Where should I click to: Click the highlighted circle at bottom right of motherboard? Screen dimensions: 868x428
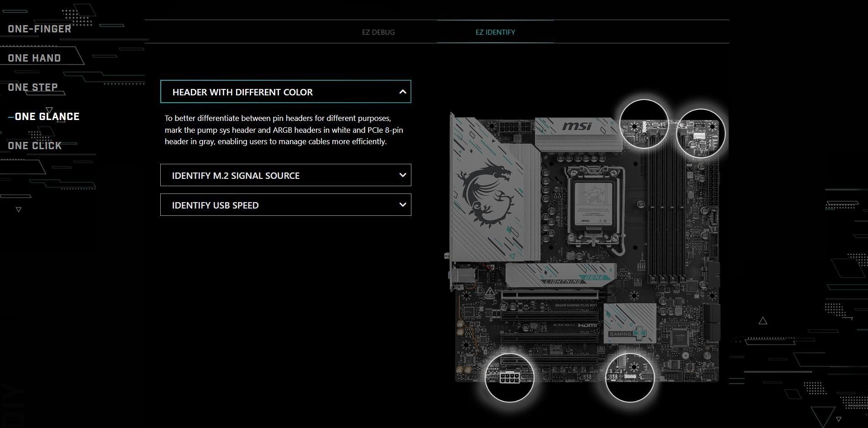(x=630, y=378)
